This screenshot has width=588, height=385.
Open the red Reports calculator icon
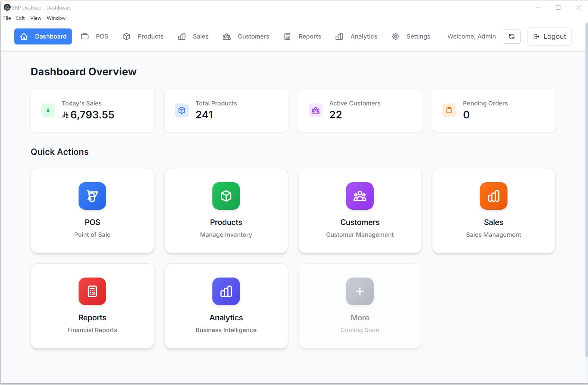click(x=92, y=291)
